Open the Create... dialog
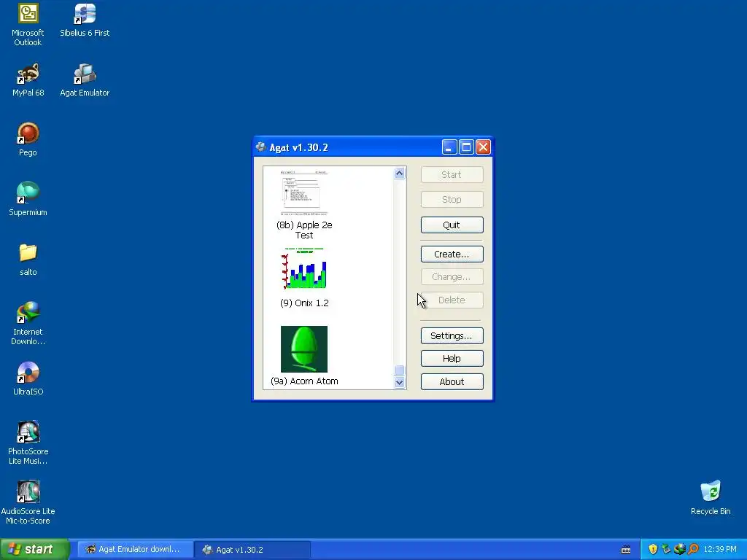The image size is (747, 560). click(x=452, y=254)
